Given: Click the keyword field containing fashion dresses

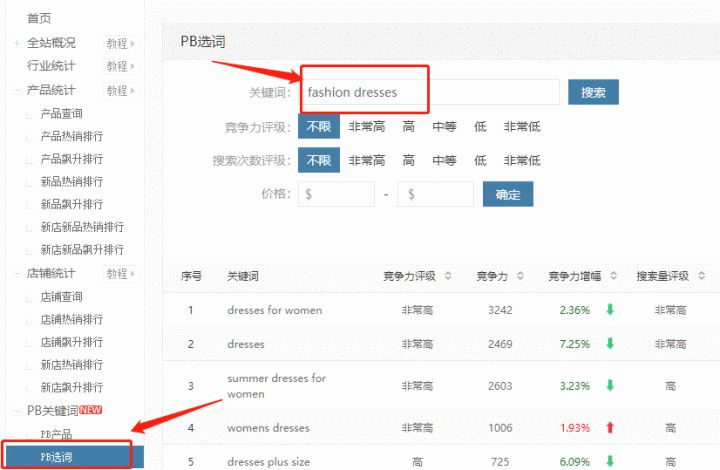Looking at the screenshot, I should [429, 92].
